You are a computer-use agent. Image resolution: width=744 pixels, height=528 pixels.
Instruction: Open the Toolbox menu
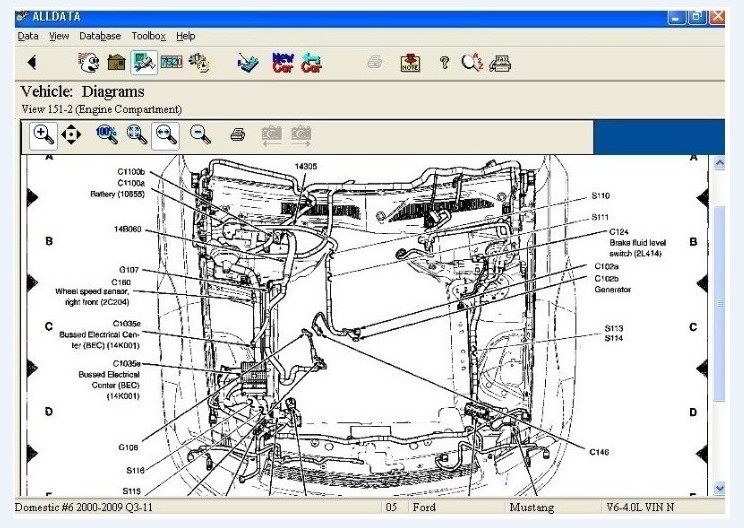point(149,36)
